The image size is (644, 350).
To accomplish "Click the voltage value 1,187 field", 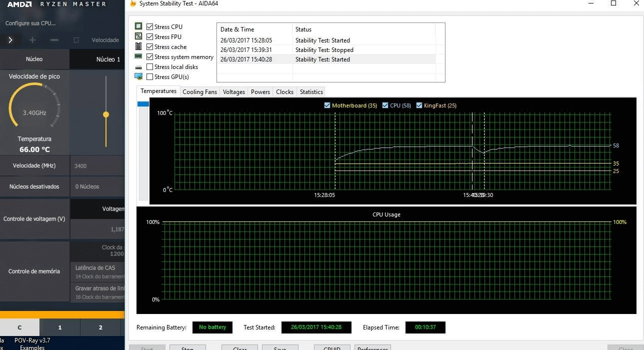I will tap(97, 229).
